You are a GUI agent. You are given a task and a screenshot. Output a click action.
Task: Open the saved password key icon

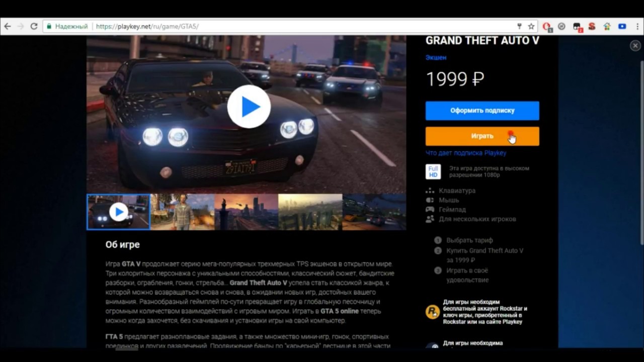click(x=520, y=26)
